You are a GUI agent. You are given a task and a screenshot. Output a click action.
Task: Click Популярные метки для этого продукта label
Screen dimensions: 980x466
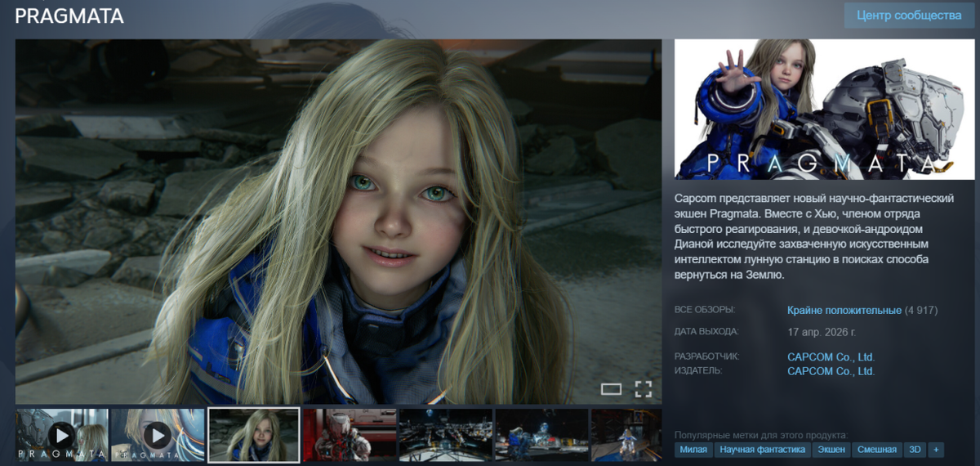[761, 435]
